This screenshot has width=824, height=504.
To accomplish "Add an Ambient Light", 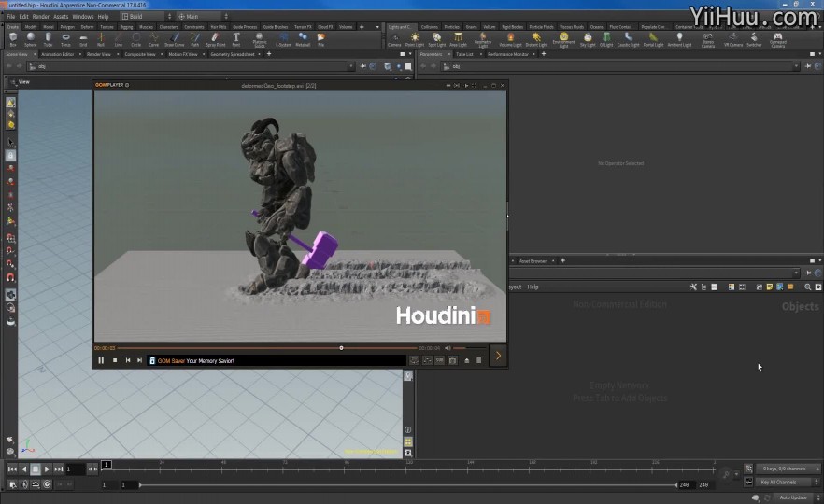I will pyautogui.click(x=679, y=40).
